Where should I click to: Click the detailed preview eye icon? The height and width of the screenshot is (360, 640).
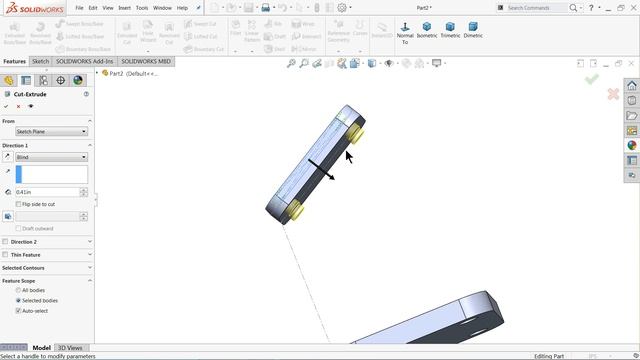point(31,106)
